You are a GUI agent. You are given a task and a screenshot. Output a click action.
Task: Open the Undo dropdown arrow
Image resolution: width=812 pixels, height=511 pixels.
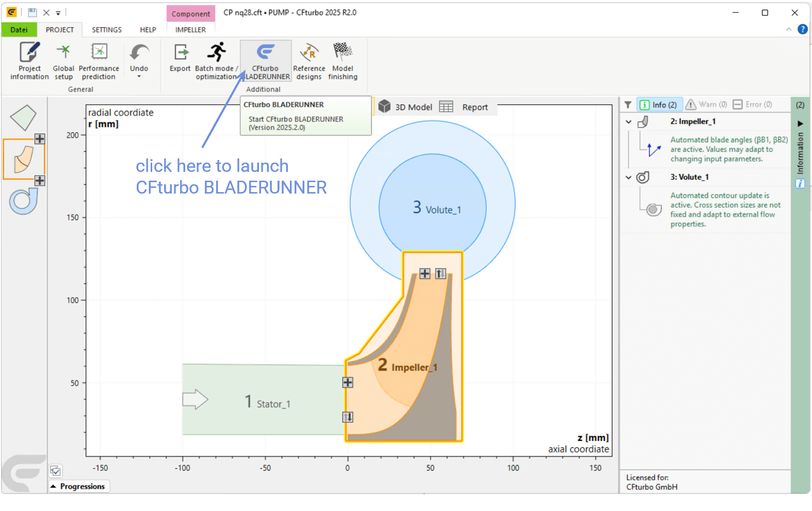click(139, 77)
